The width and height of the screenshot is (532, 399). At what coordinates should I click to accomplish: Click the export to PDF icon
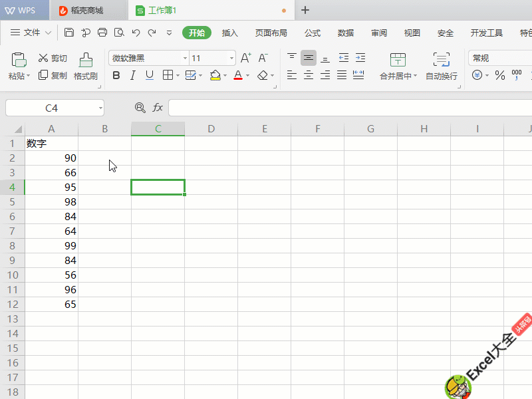[x=86, y=33]
